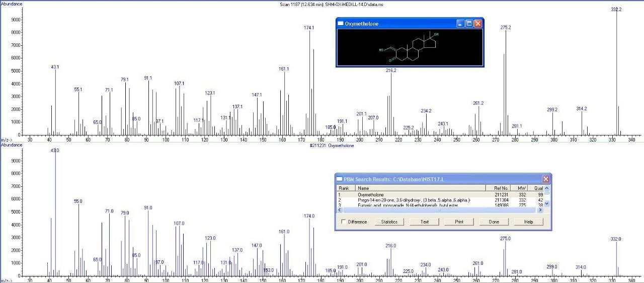Screen dimensions: 644x283
Task: Click the PBM Search Results window icon
Action: (x=340, y=179)
